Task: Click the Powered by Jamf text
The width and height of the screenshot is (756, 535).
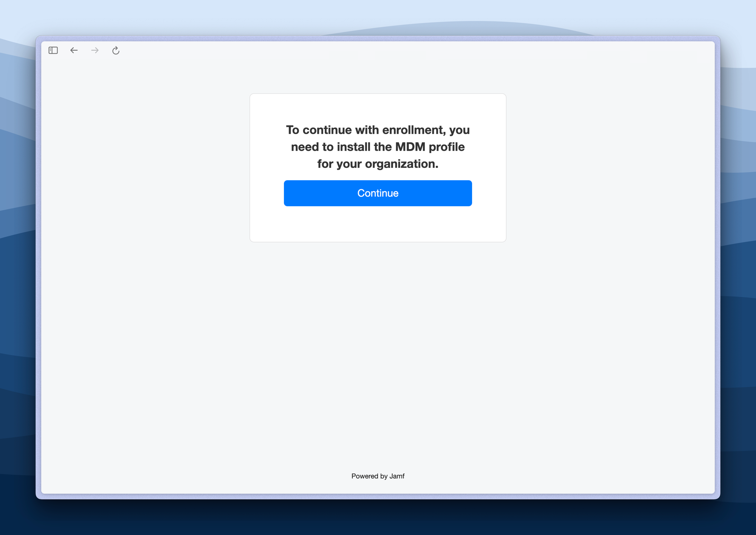Action: pyautogui.click(x=378, y=476)
